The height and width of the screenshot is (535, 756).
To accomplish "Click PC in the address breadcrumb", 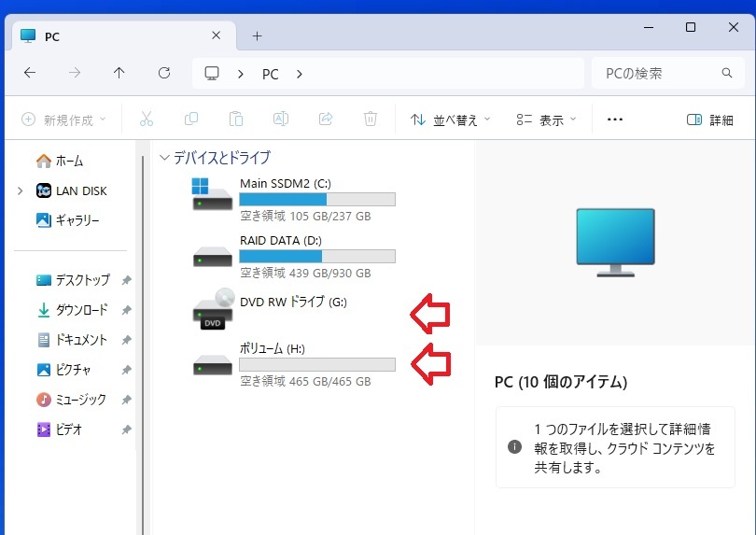I will 271,74.
